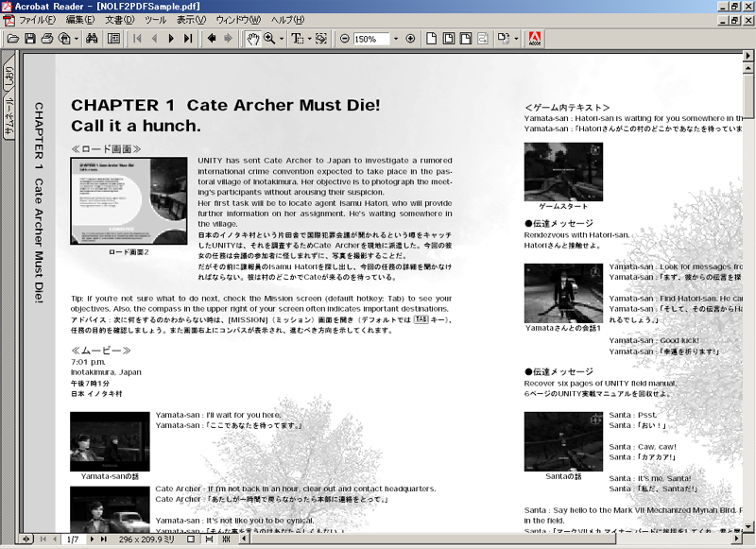The height and width of the screenshot is (549, 756).
Task: Toggle navigation pane button in status bar
Action: click(x=26, y=539)
